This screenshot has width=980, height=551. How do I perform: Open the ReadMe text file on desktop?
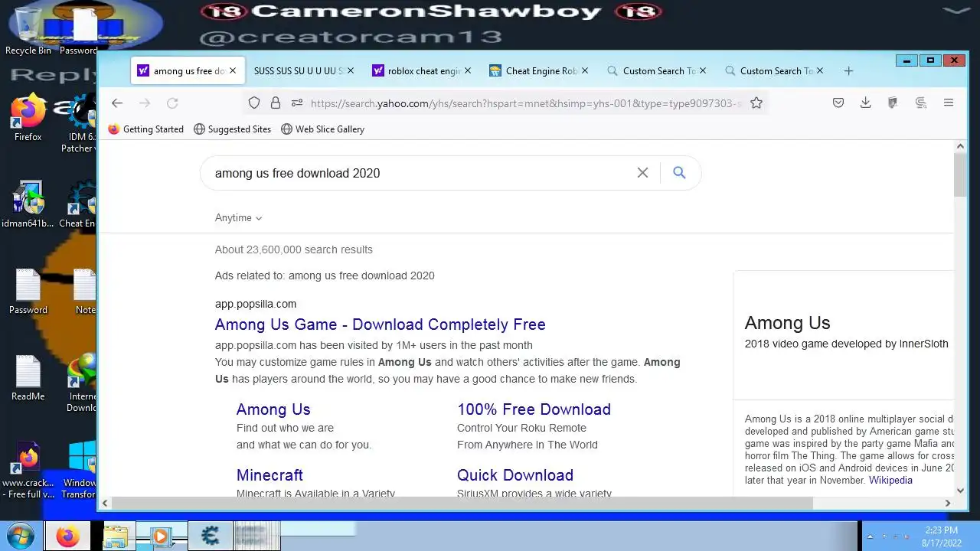click(28, 378)
